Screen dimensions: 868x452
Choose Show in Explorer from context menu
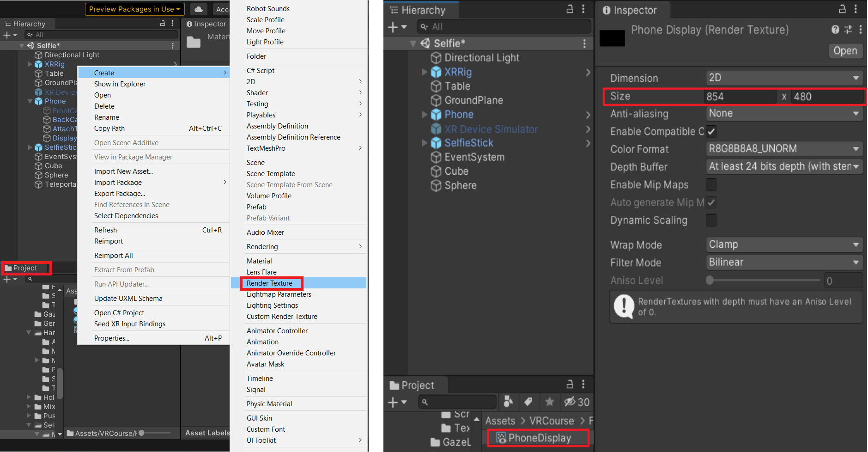pos(120,84)
